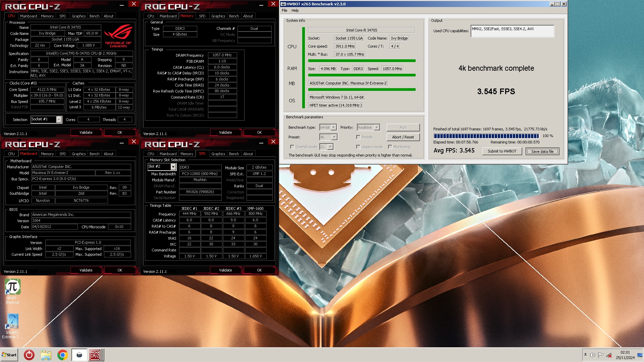
Task: Click the Core Speed 4122.5 MHz value
Action: [x=47, y=89]
